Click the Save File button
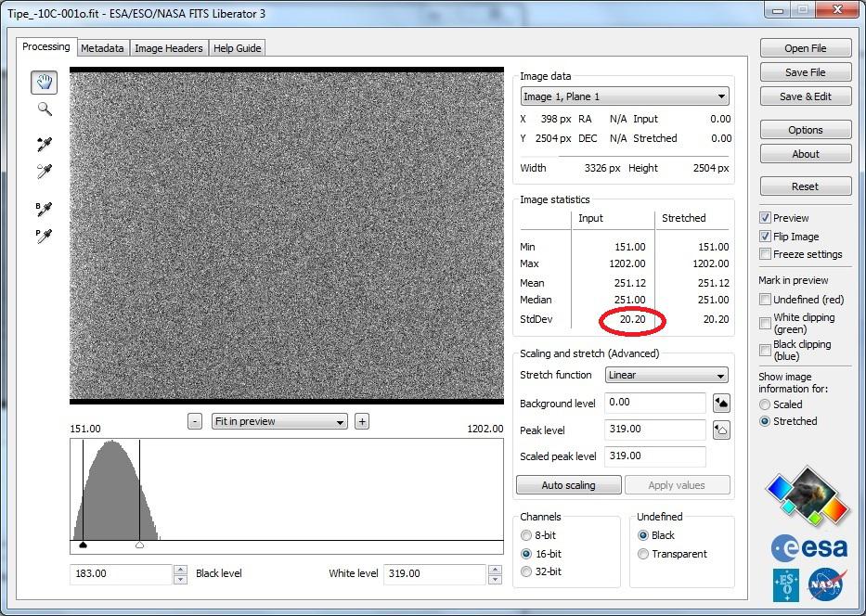 point(806,72)
